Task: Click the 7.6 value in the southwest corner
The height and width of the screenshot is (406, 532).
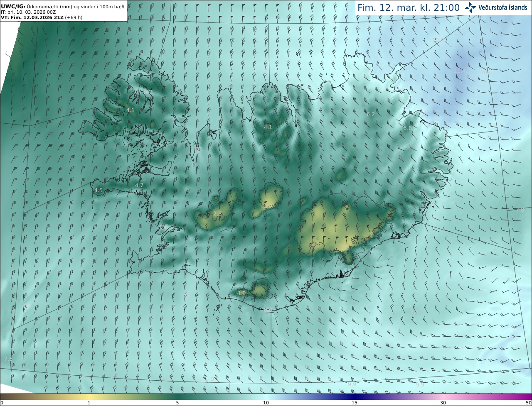Action: (x=8, y=359)
